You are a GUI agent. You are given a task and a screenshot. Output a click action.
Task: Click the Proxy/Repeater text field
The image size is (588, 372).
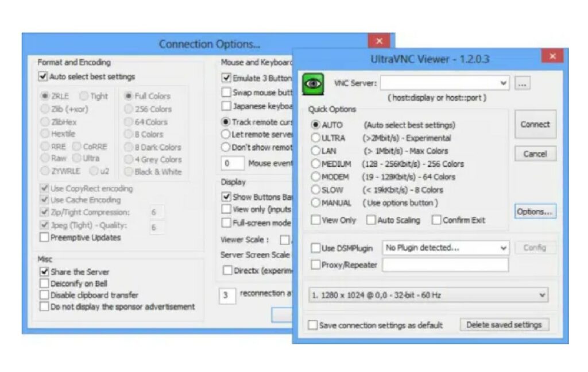pyautogui.click(x=445, y=265)
